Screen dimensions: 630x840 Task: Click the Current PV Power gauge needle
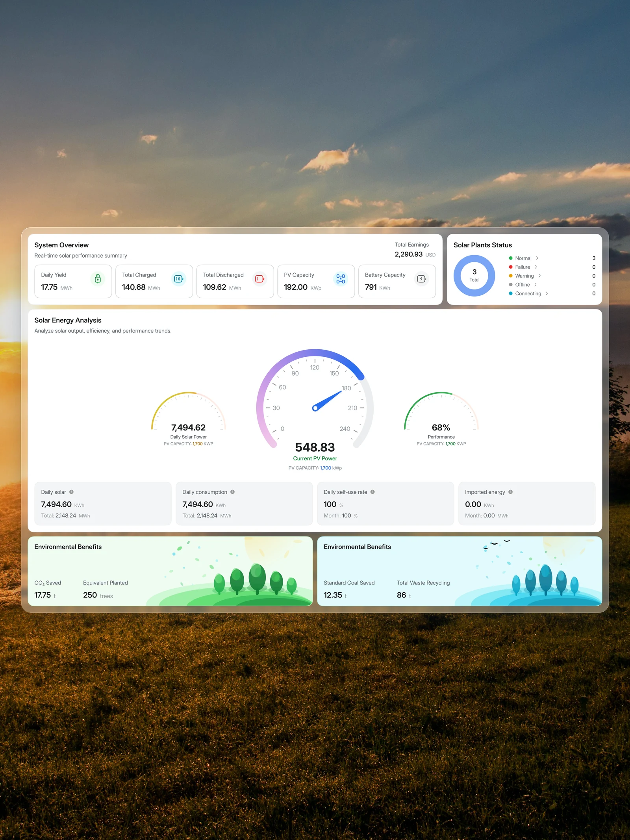[x=328, y=400]
